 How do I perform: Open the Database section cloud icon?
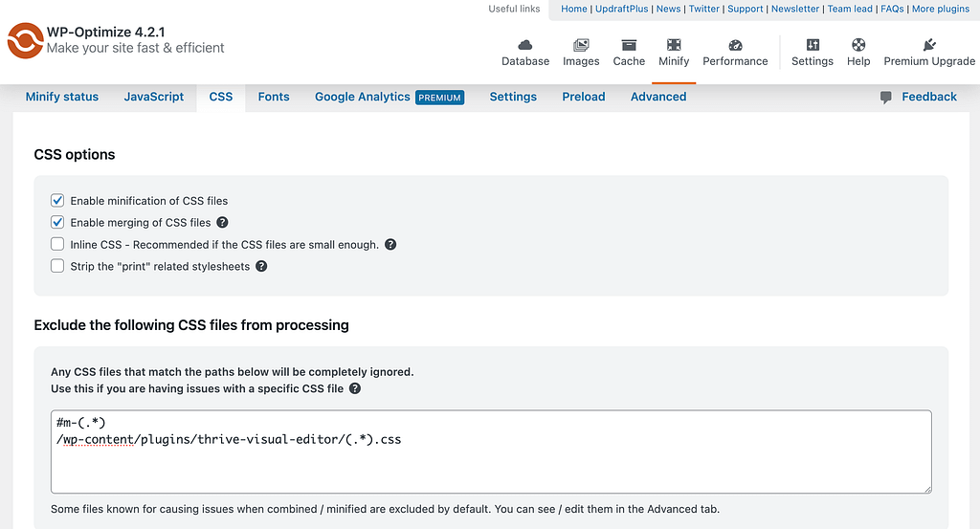click(x=525, y=45)
